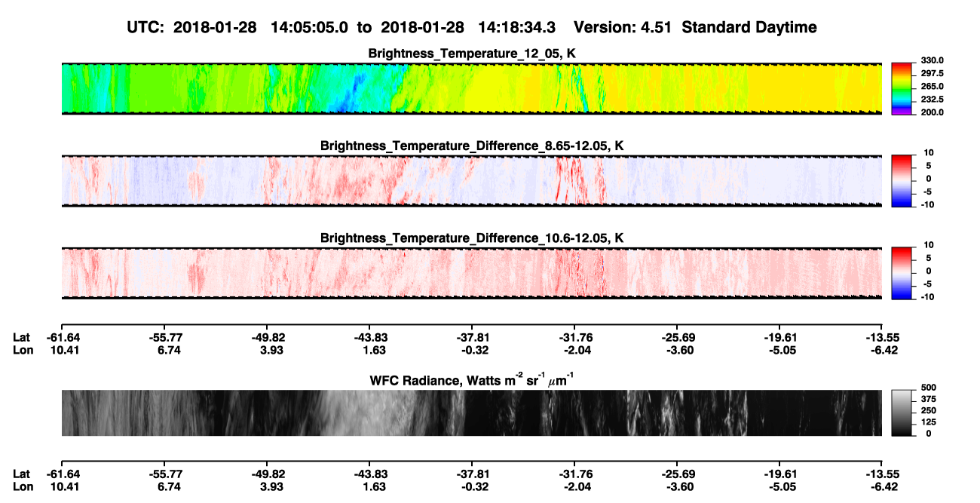Click the 'Lon' label below the 10.6-12.05 panel
Viewport: 980px width, 503px height.
click(22, 350)
